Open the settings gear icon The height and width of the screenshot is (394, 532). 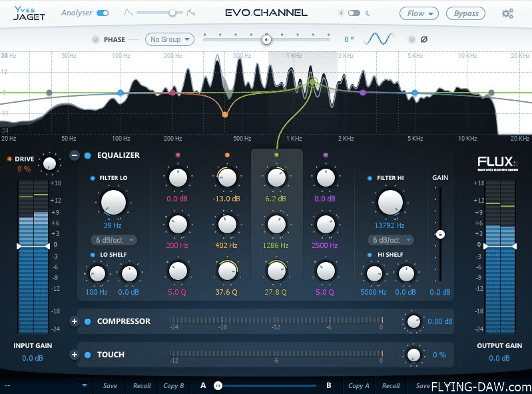point(507,13)
